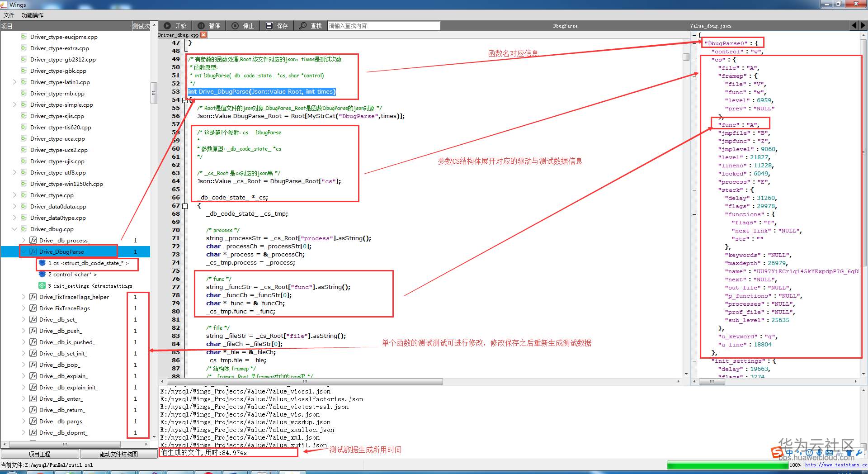Click the file icon of Driver_ctype-uca.cpp
868x474 pixels.
24,138
